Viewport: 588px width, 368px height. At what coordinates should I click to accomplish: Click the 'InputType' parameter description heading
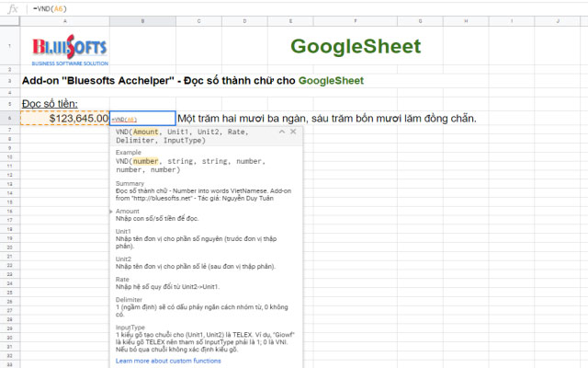(130, 328)
